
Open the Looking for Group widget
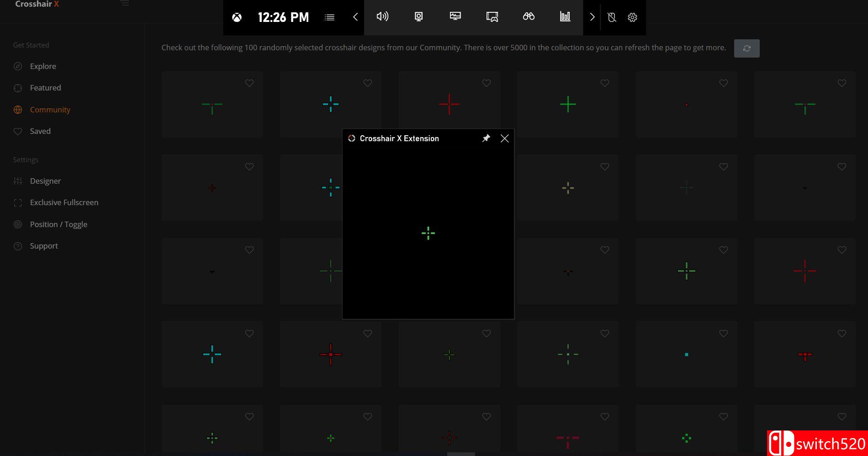(x=529, y=17)
